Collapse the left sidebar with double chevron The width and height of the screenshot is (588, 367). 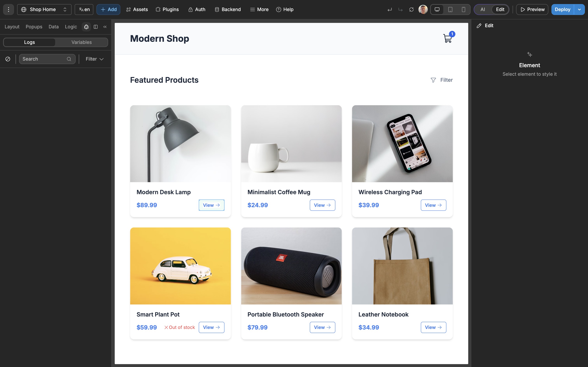(105, 27)
